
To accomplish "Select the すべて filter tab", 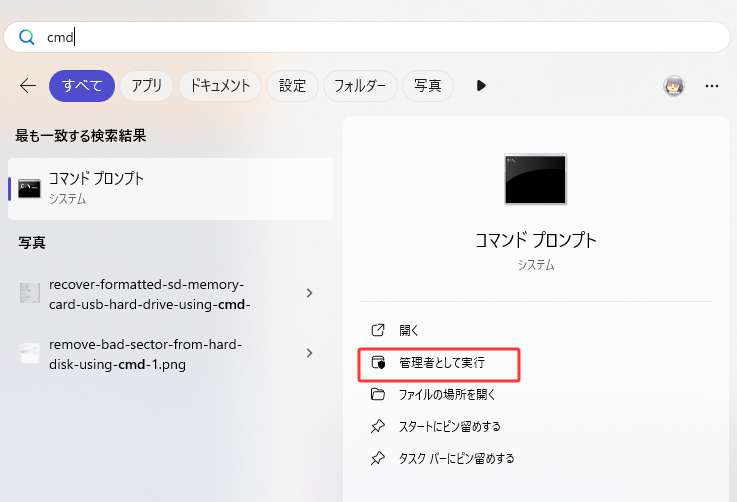I will (x=82, y=86).
